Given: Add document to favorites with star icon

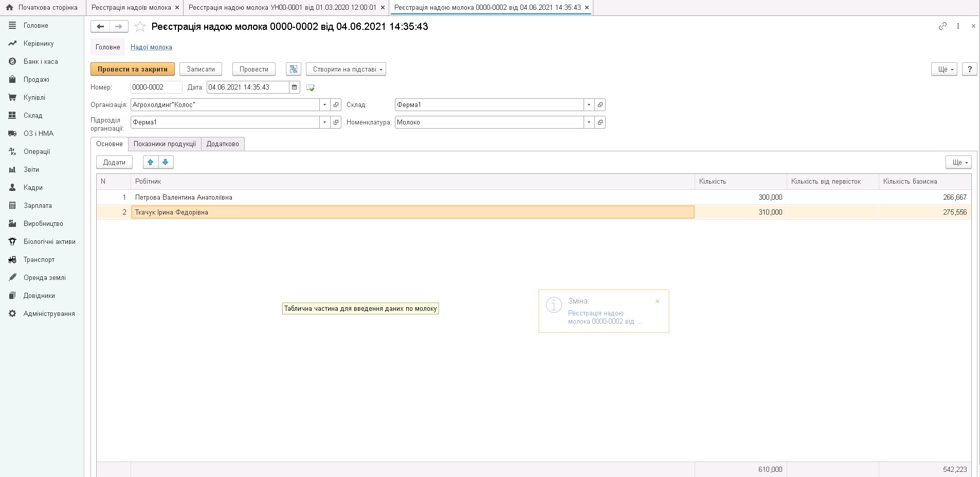Looking at the screenshot, I should tap(140, 27).
